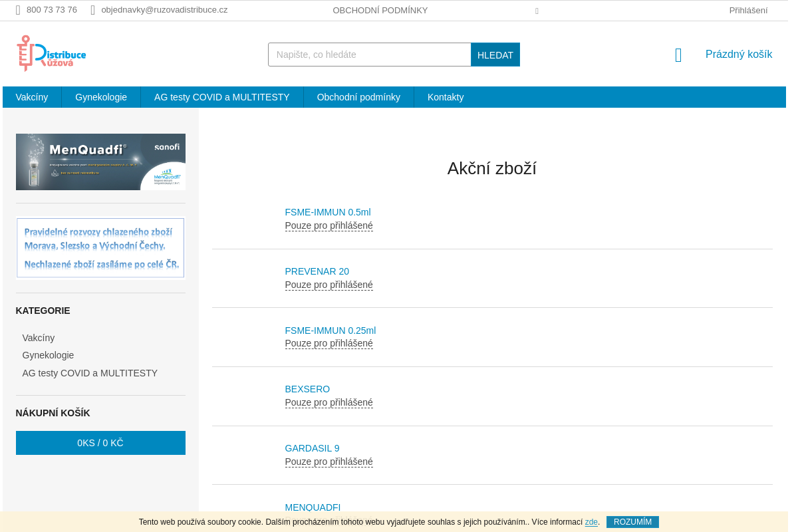
Task: Open the Přihlášení login link
Action: point(748,11)
